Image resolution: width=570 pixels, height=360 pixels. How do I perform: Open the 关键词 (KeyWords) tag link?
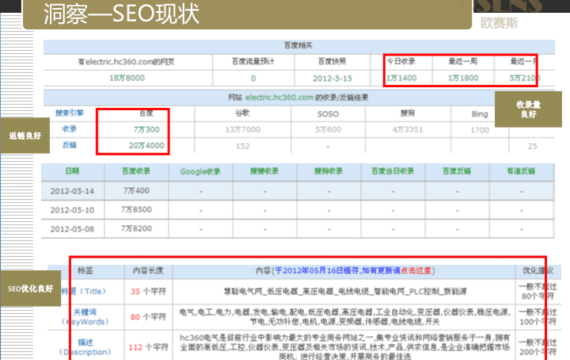[x=84, y=317]
